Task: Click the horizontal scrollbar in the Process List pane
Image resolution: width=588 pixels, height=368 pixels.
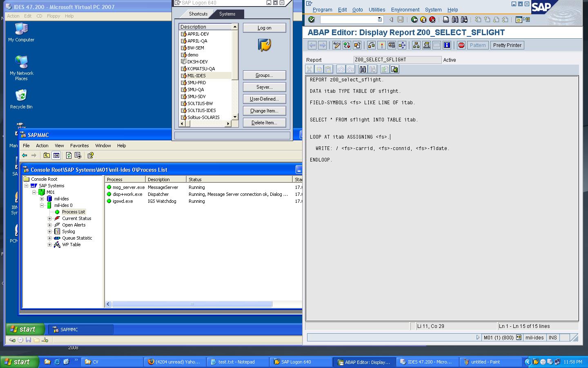Action: (192, 304)
